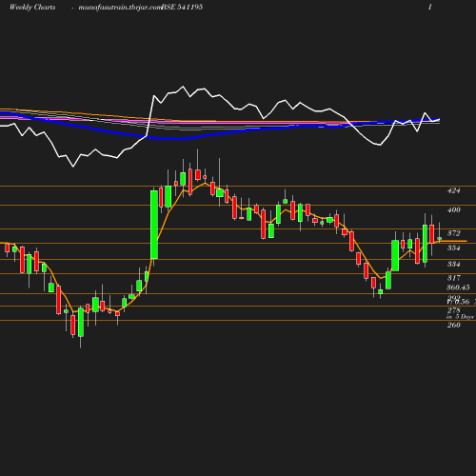Click the tall green breakout candlestick
This screenshot has width=476, height=476.
tap(154, 225)
